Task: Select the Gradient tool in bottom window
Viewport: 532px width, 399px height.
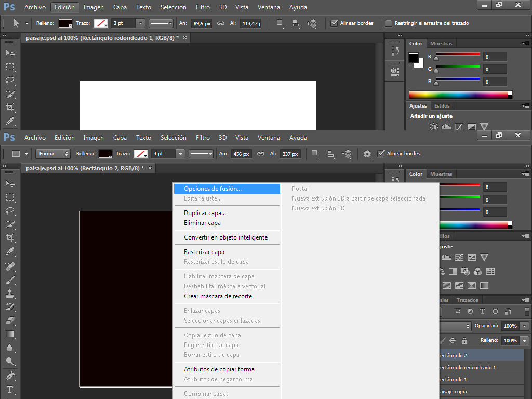Action: pos(10,334)
